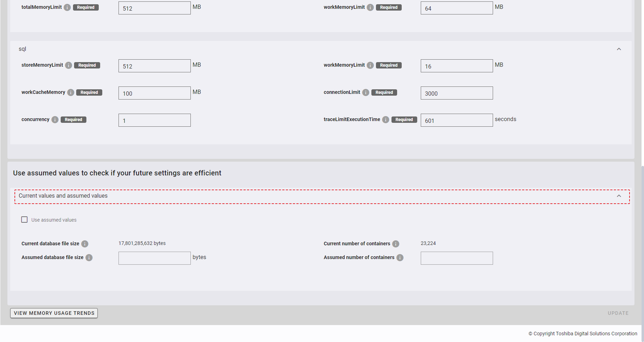This screenshot has height=342, width=644.
Task: Click info icon next to connectionLimit
Action: point(366,92)
